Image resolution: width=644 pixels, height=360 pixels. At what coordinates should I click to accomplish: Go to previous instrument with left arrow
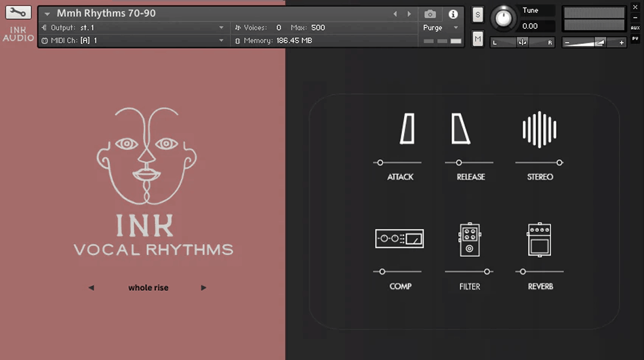tap(395, 14)
